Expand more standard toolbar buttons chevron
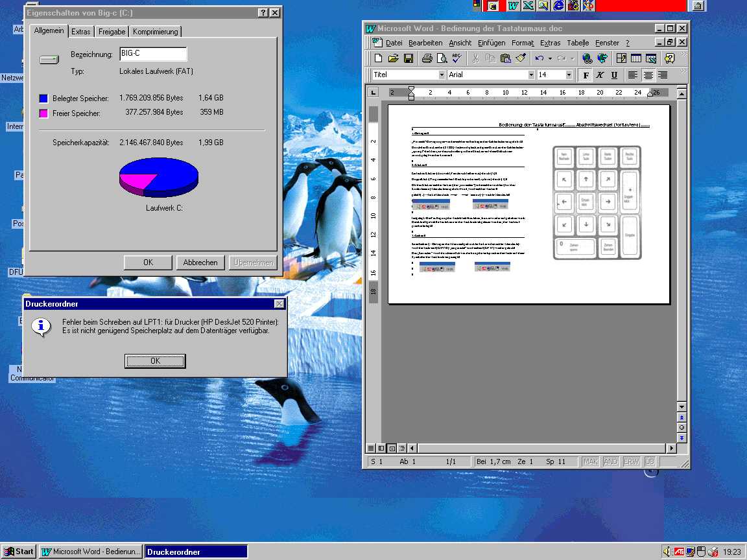747x560 pixels. pyautogui.click(x=685, y=54)
